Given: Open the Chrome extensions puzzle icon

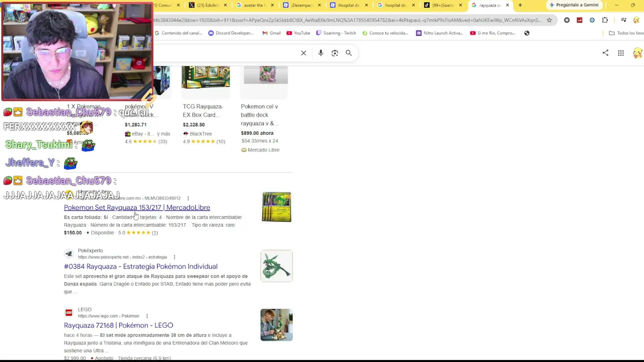Looking at the screenshot, I should 605,20.
